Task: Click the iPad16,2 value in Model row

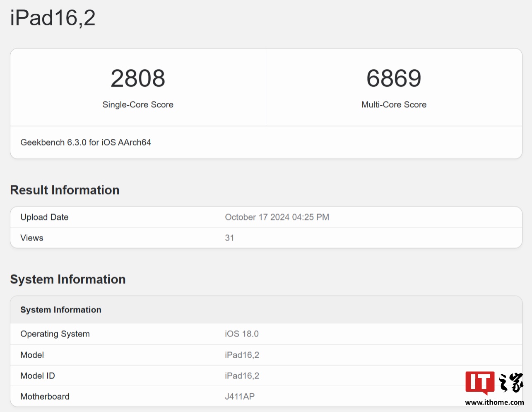Action: pos(242,355)
